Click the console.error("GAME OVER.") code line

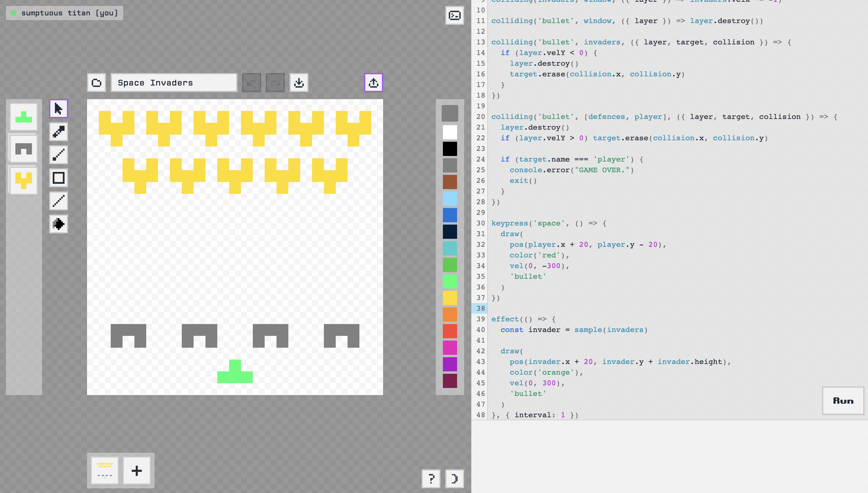(572, 170)
